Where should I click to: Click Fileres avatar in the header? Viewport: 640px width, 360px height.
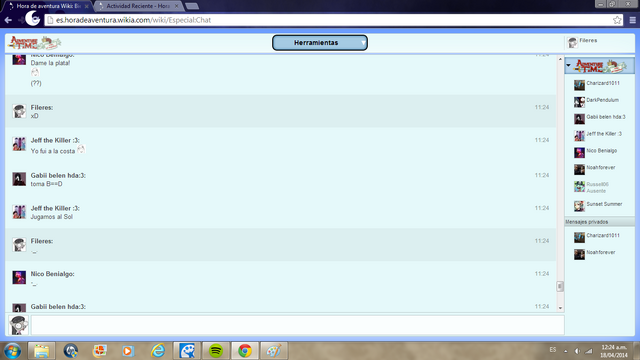[572, 42]
